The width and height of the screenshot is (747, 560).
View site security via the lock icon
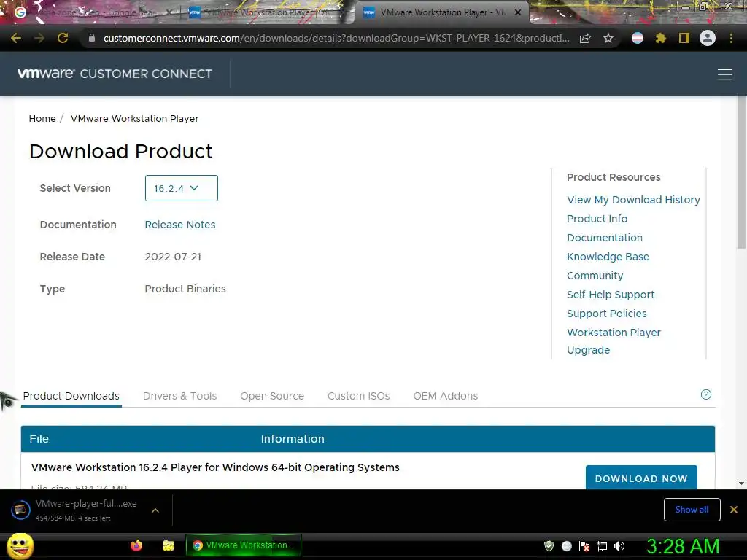pyautogui.click(x=92, y=38)
